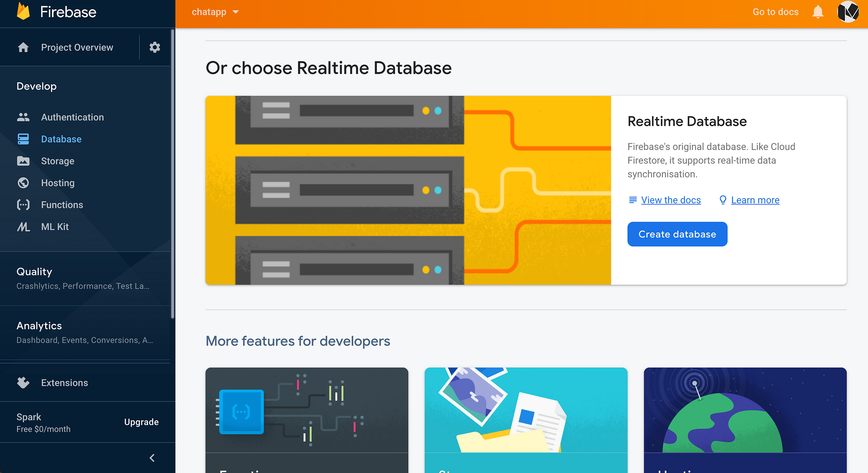Open the notifications bell
The image size is (868, 473).
coord(818,12)
